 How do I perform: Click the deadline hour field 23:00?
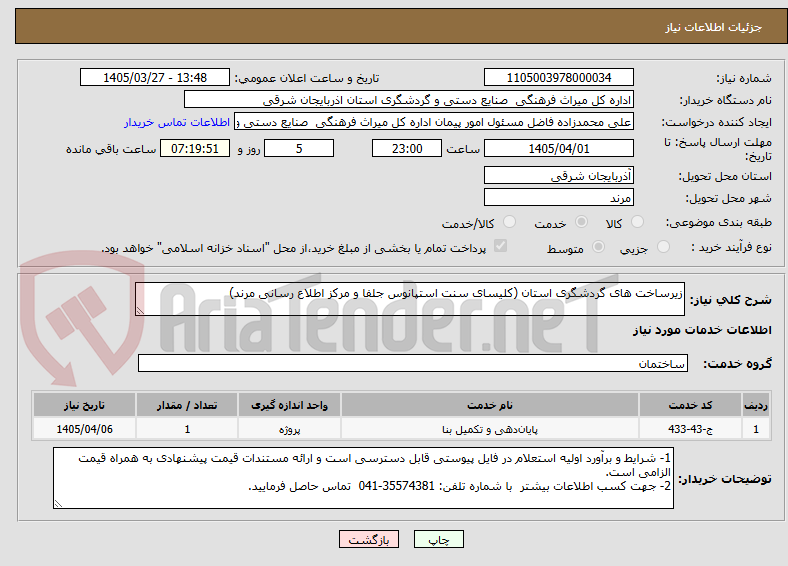(407, 148)
